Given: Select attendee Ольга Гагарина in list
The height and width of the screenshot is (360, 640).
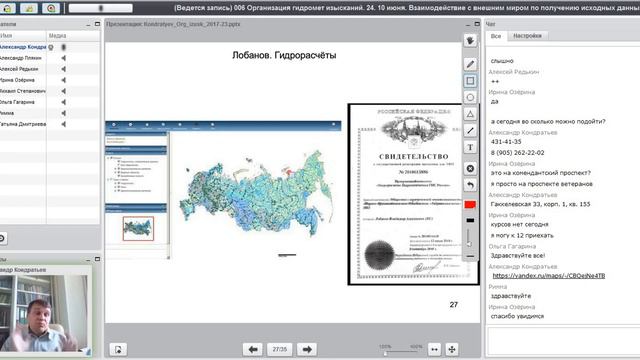Looking at the screenshot, I should (x=18, y=102).
